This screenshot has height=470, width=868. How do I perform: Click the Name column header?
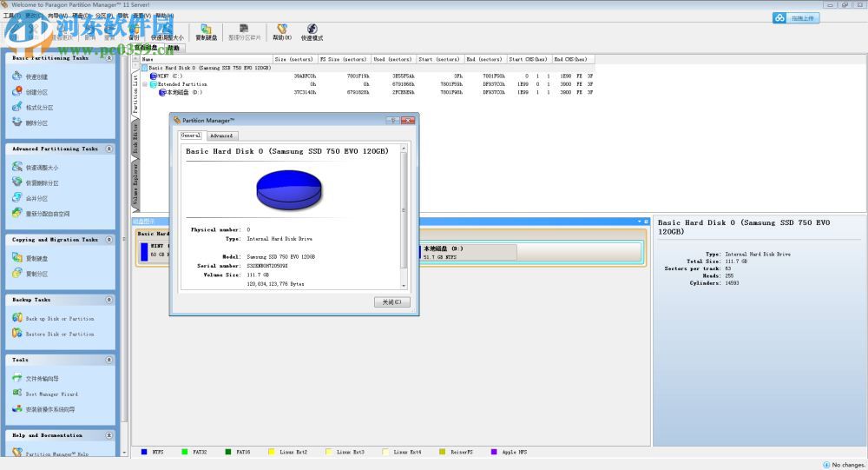tap(207, 59)
